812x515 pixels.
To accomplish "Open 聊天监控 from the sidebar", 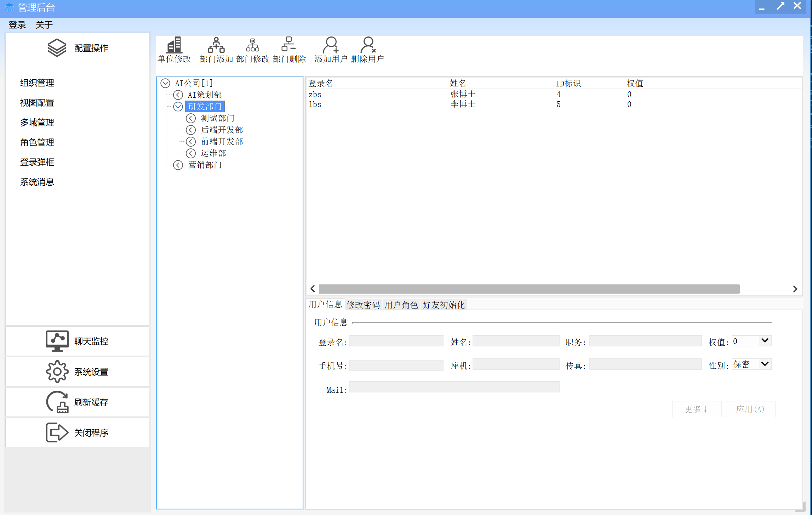I will (x=77, y=341).
